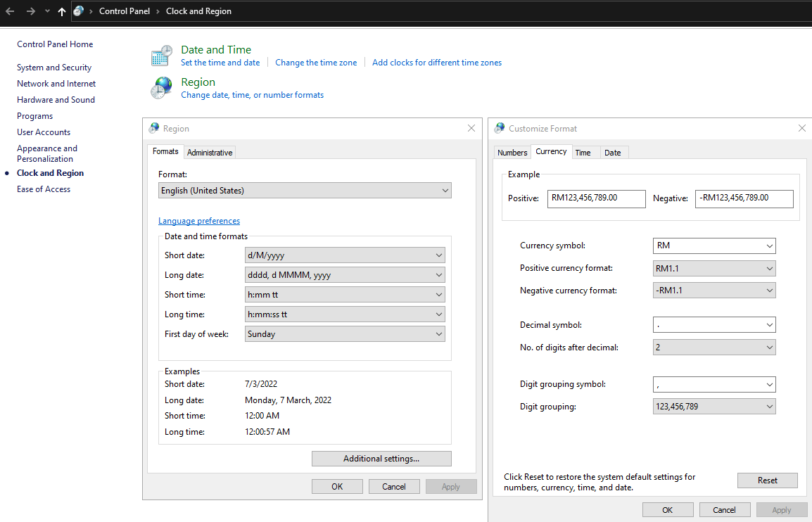This screenshot has width=812, height=522.
Task: Open the Digit grouping symbol combo box
Action: click(x=714, y=384)
